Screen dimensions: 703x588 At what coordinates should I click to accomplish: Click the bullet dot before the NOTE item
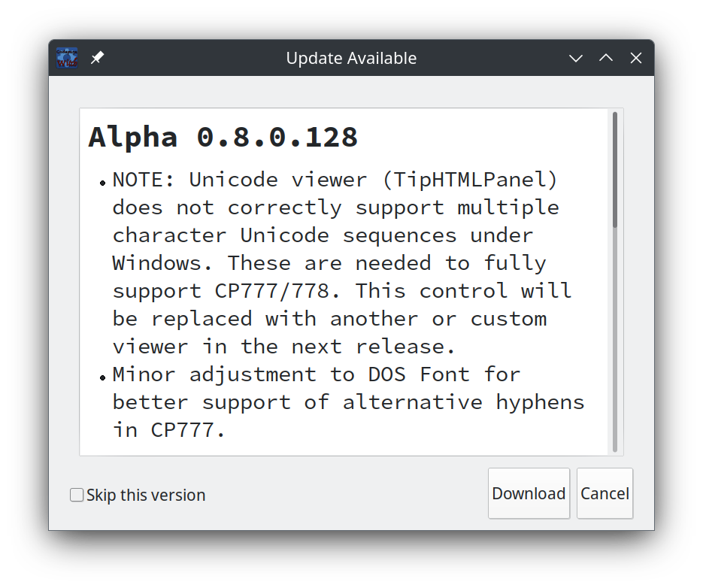tap(102, 183)
